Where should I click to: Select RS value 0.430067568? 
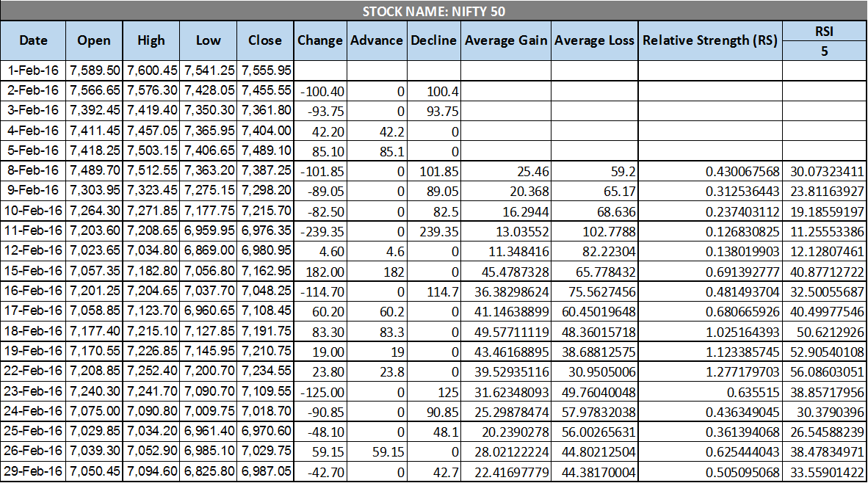(x=710, y=171)
